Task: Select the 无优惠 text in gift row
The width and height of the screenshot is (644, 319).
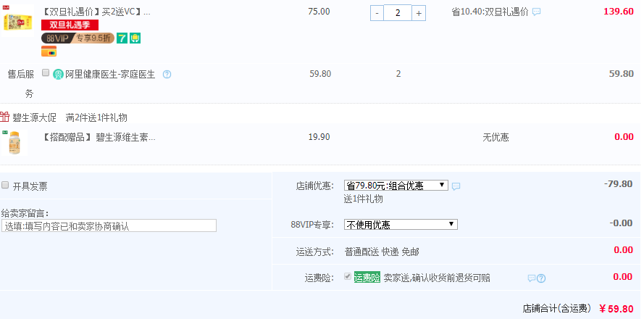Action: point(495,137)
